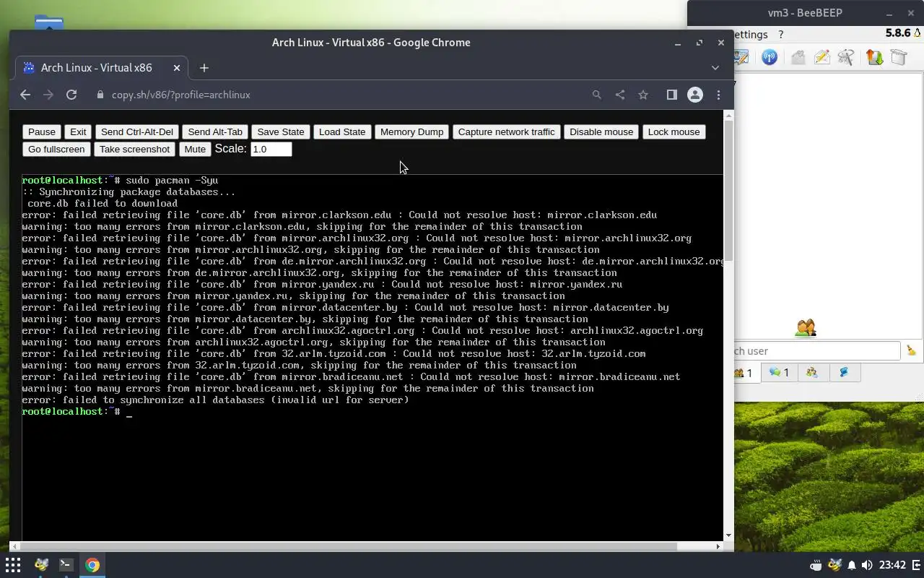
Task: Share this page in Chrome
Action: (x=620, y=95)
